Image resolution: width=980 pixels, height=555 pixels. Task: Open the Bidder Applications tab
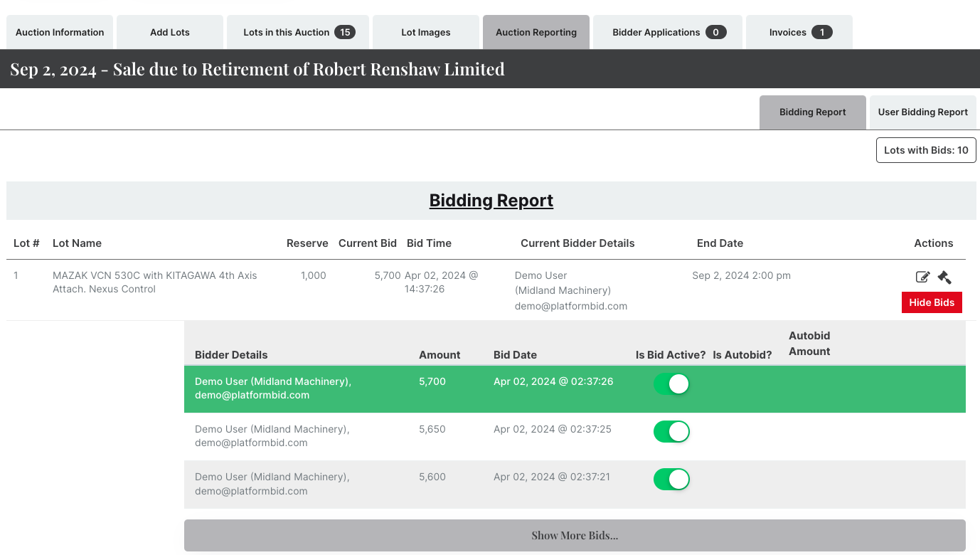(668, 32)
